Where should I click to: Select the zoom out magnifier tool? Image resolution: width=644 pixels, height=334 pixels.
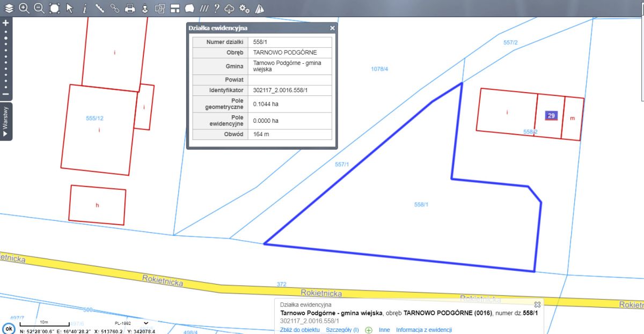click(39, 8)
